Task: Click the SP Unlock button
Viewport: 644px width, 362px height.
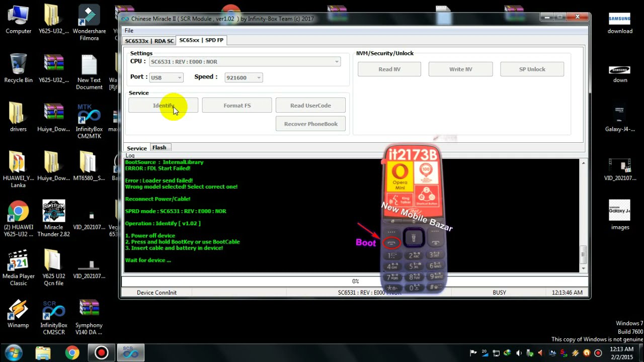Action: pyautogui.click(x=532, y=69)
